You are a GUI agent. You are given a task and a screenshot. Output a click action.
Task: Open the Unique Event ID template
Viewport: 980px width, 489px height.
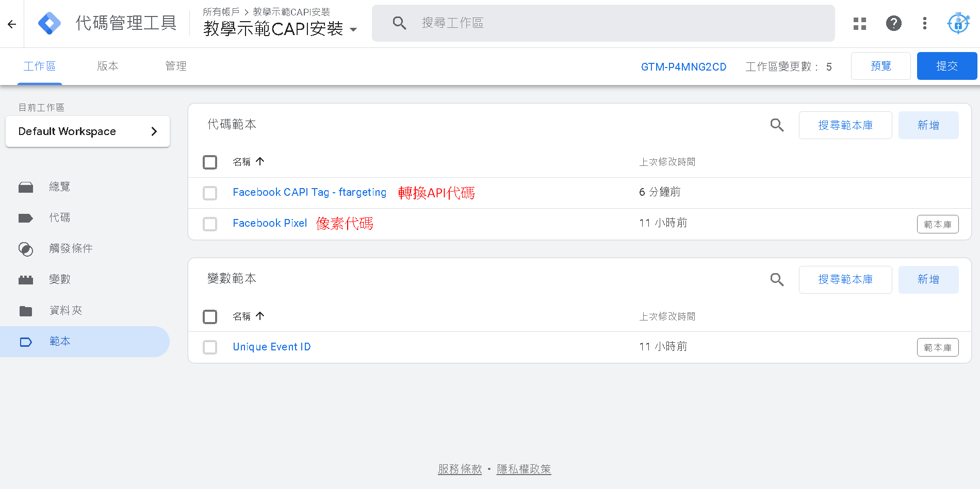(272, 347)
